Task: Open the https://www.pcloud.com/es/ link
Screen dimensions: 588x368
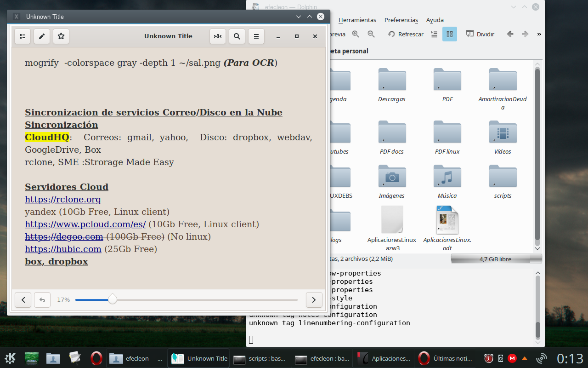Action: [x=85, y=224]
